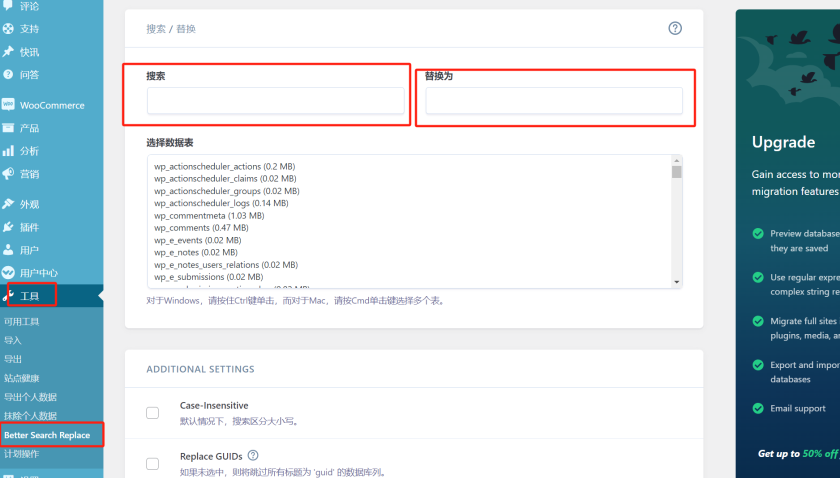Viewport: 840px width, 478px height.
Task: Click the table list scrollbar thumb
Action: [x=677, y=172]
